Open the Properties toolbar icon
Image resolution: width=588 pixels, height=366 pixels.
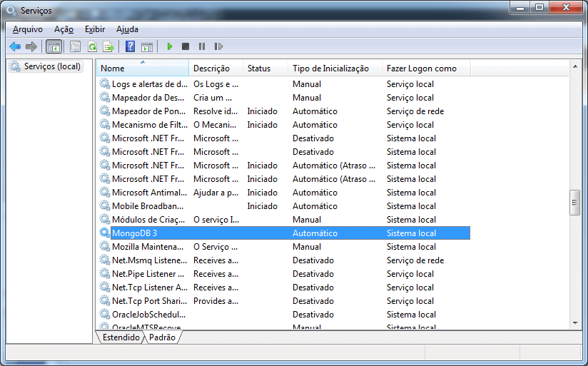75,47
